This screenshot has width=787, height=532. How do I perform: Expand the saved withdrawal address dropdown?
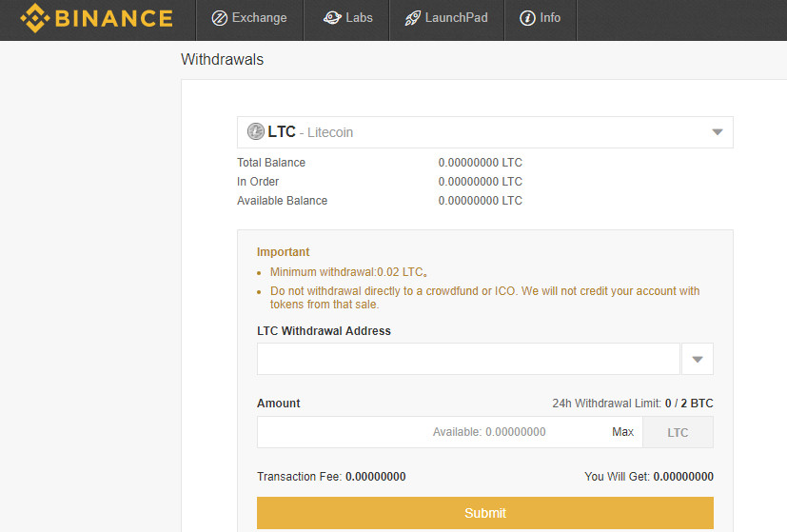pyautogui.click(x=698, y=359)
